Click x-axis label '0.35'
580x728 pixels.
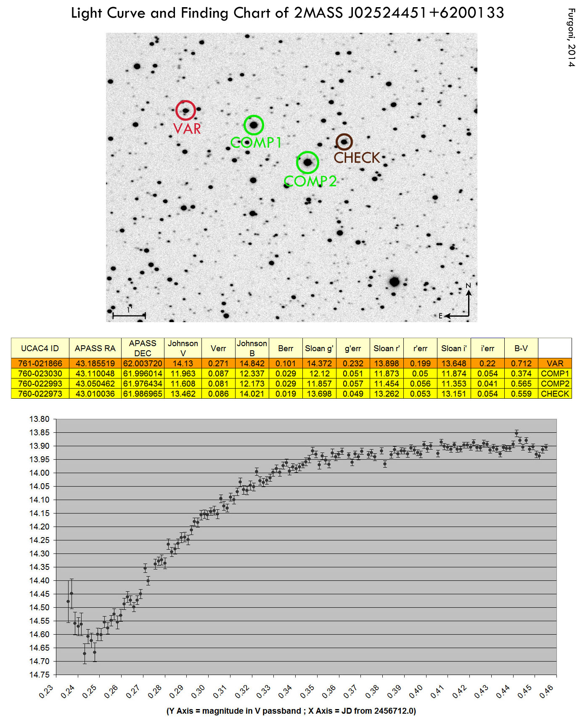tap(307, 691)
